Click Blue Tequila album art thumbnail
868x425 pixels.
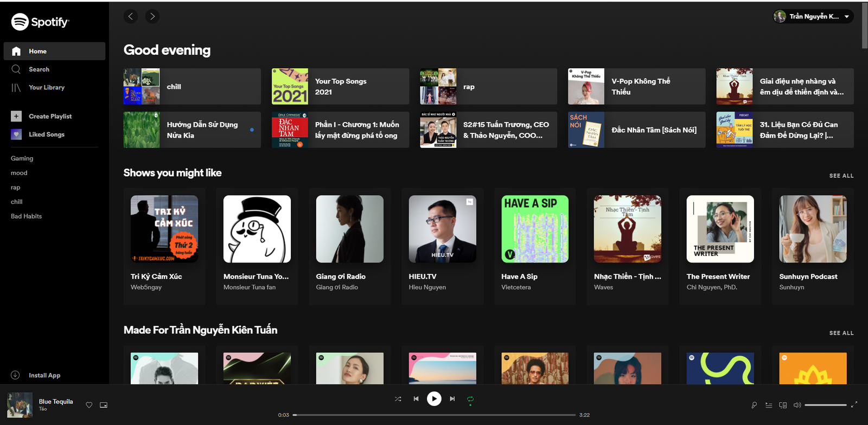click(20, 405)
